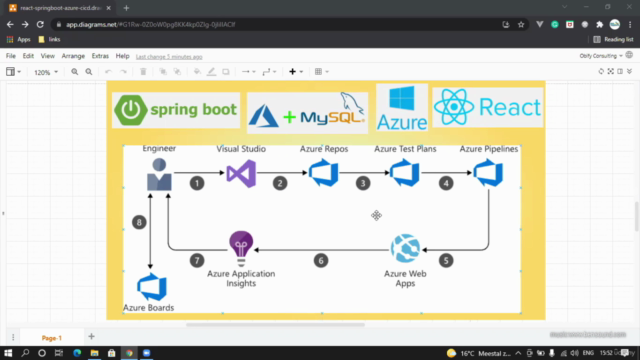Bookmark this page with star icon
Image resolution: width=640 pixels, height=360 pixels.
pos(521,24)
